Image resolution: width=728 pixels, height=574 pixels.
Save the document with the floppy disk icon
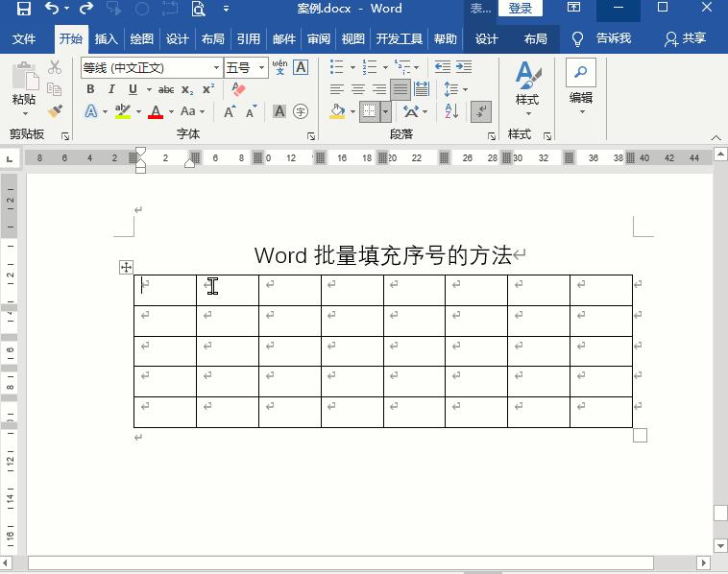coord(23,9)
